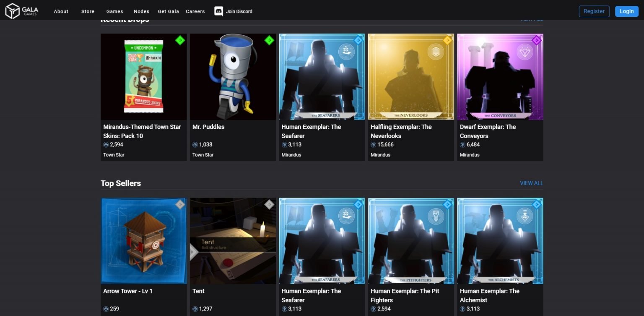Click gold rarity diamond on Neverlooks card
This screenshot has width=644, height=316.
(x=447, y=40)
